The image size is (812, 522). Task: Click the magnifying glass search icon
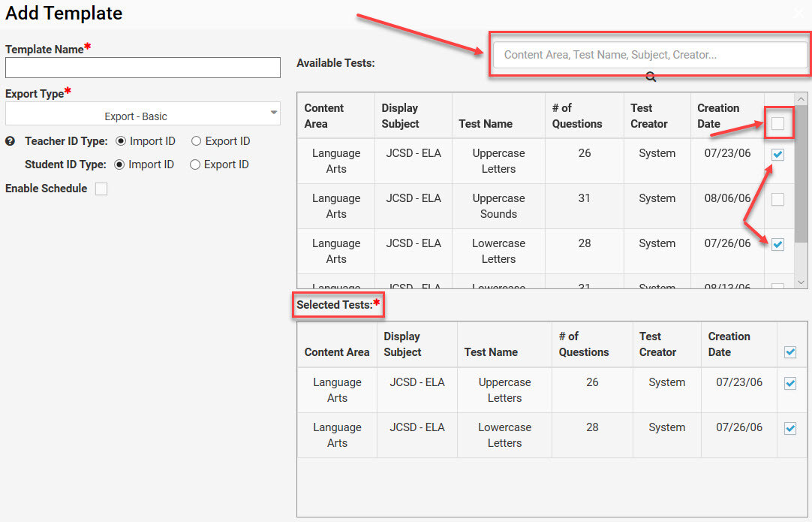pyautogui.click(x=651, y=77)
